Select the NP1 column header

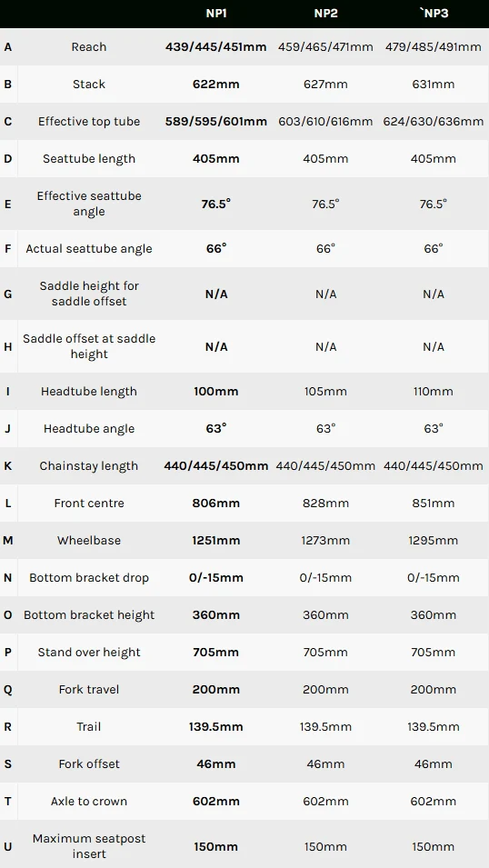(216, 14)
